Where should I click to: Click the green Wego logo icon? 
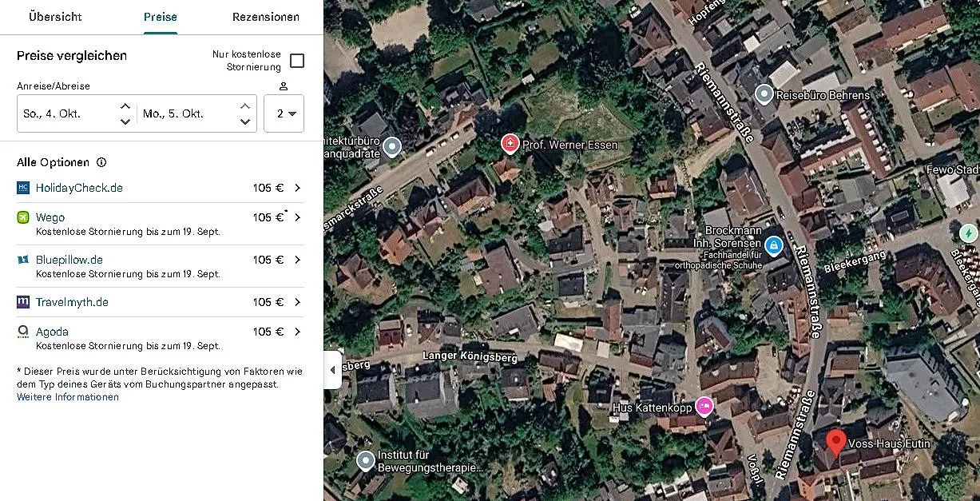(23, 217)
